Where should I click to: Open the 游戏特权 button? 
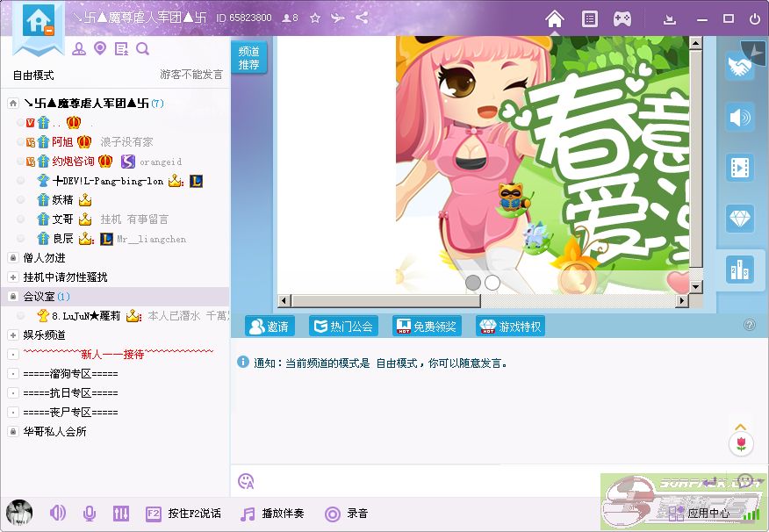[x=510, y=326]
